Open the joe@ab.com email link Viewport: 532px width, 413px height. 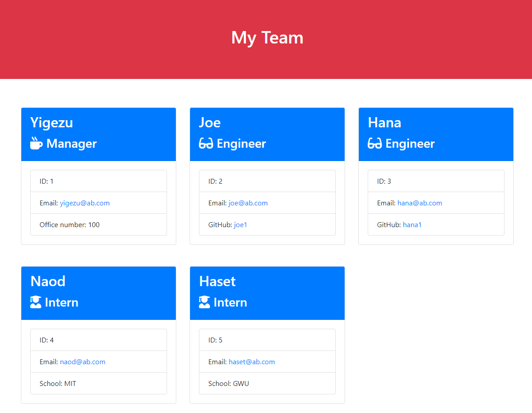[248, 203]
